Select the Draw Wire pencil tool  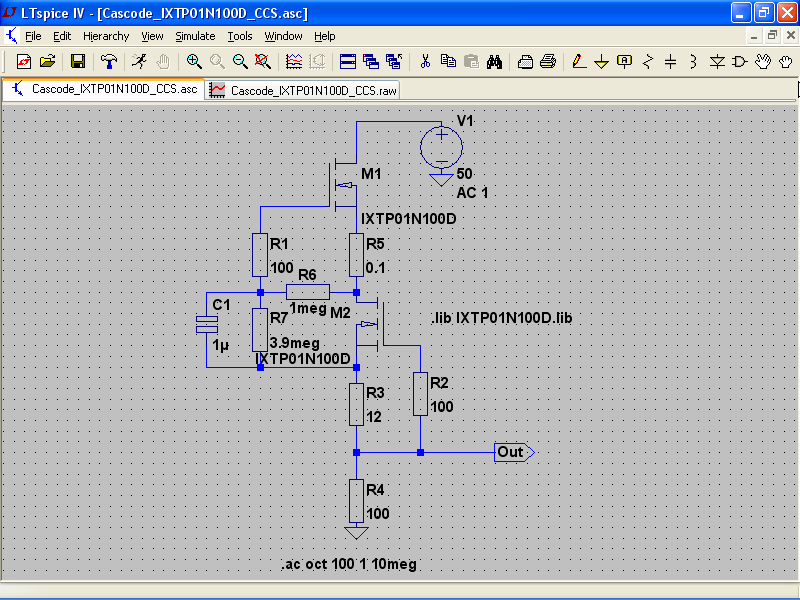579,62
